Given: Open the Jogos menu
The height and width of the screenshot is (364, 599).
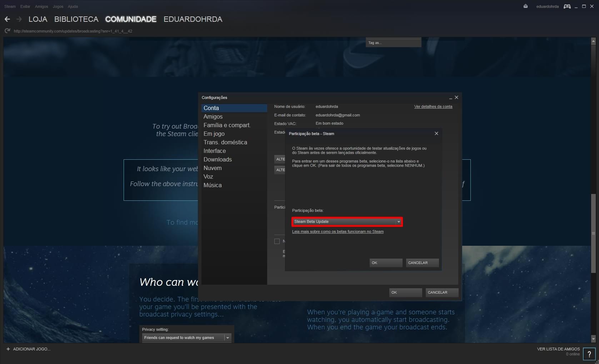Looking at the screenshot, I should pyautogui.click(x=58, y=6).
